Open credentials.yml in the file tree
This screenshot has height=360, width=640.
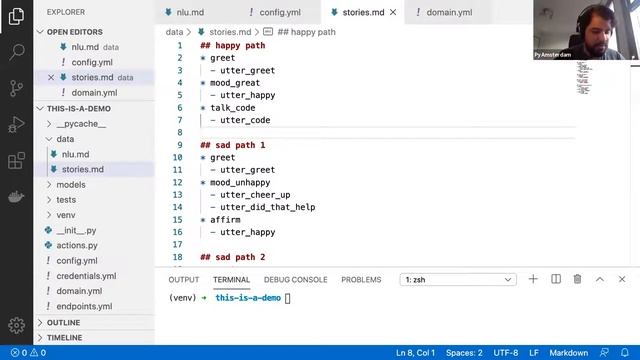click(86, 276)
